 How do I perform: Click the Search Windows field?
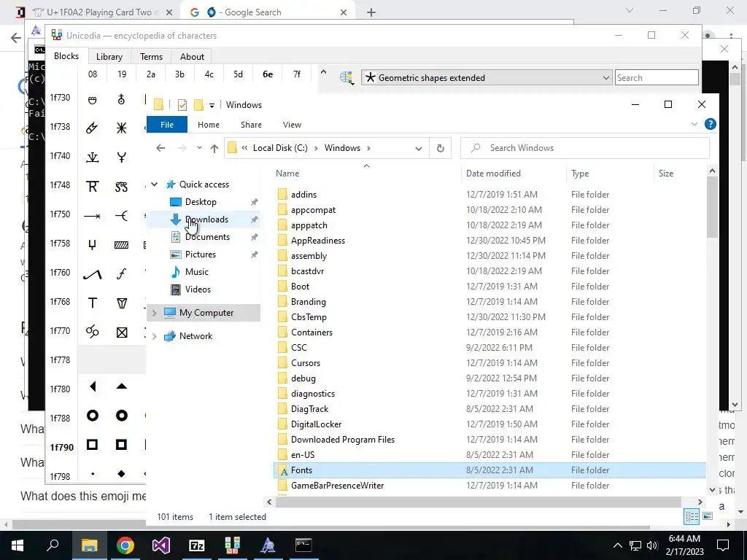pyautogui.click(x=584, y=148)
